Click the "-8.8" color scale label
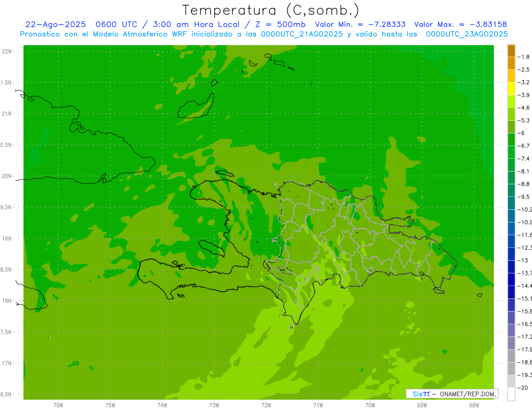 [x=524, y=184]
